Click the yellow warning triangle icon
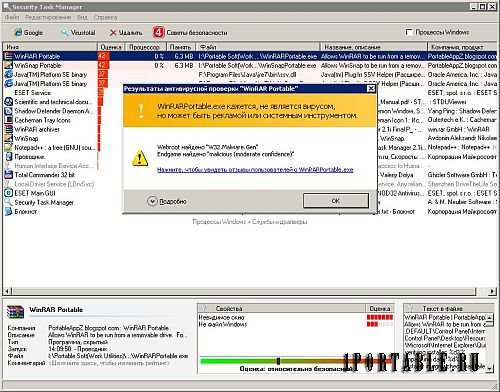Viewport: 500px width, 392px height. pyautogui.click(x=140, y=157)
